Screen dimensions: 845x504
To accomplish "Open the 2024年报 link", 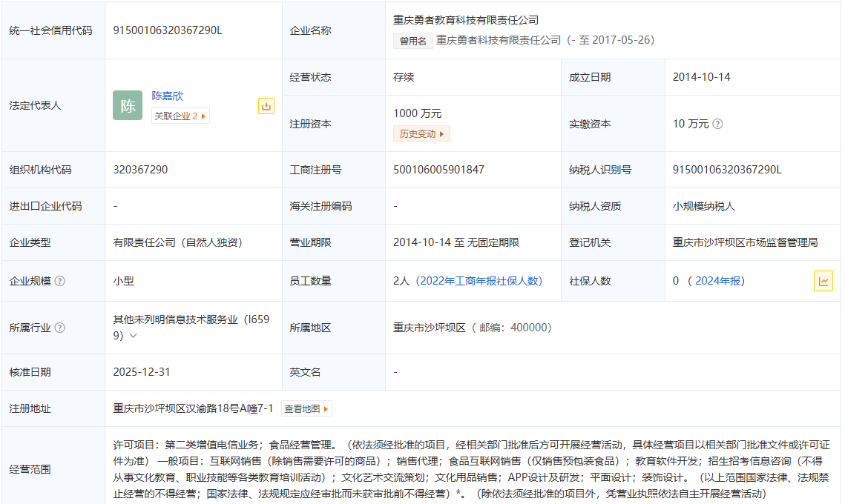I will point(719,281).
